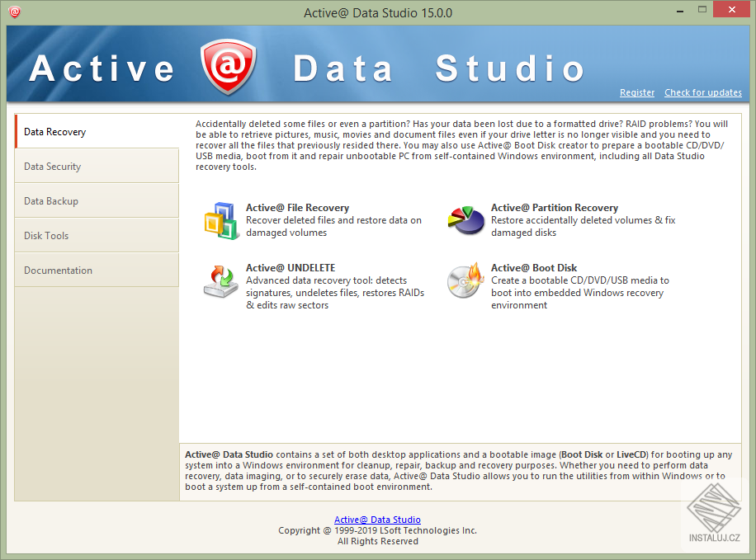
Task: Click the red shield logo in banner
Action: pos(228,67)
